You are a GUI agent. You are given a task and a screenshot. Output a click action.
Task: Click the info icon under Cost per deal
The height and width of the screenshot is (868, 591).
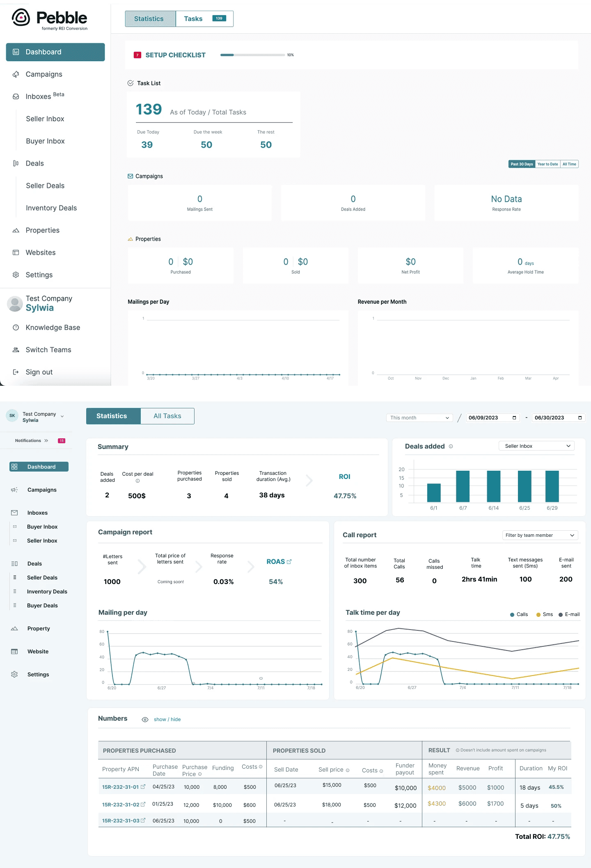pos(137,481)
